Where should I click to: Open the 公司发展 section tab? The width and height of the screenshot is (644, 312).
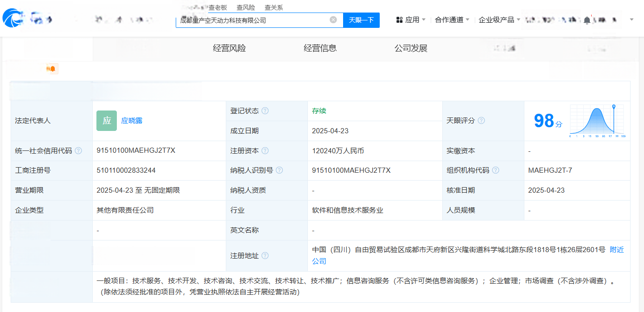411,48
